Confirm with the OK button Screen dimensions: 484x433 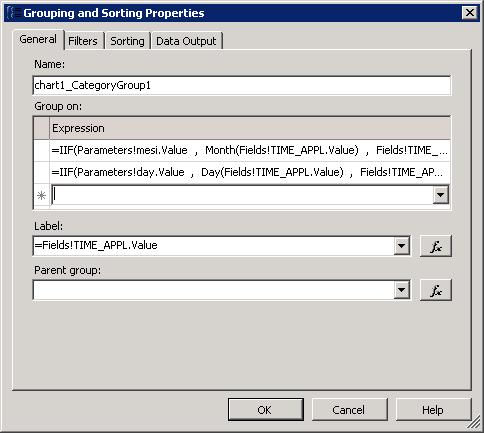click(266, 409)
